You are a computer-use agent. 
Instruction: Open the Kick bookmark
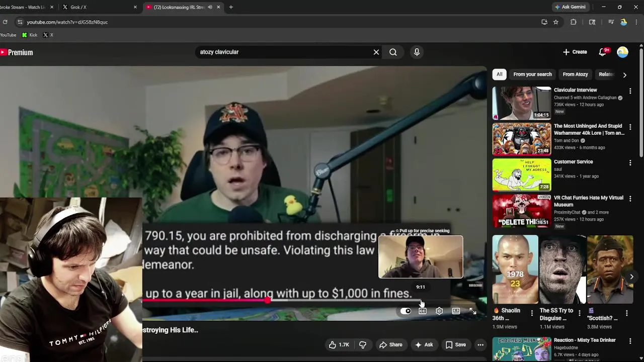[30, 35]
